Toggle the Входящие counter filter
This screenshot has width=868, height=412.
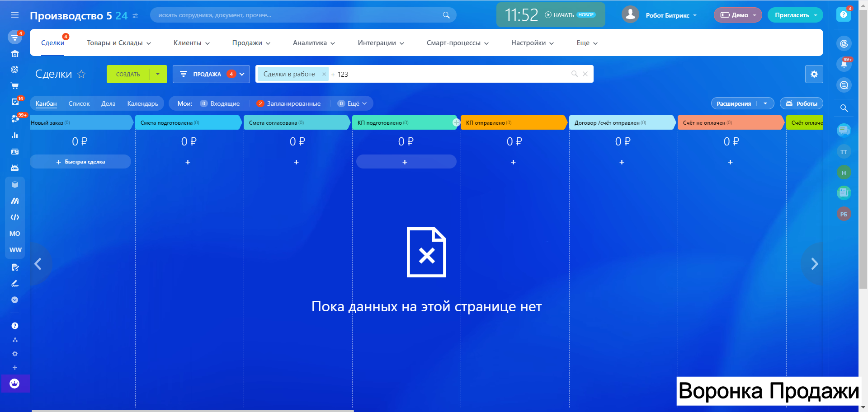[220, 103]
